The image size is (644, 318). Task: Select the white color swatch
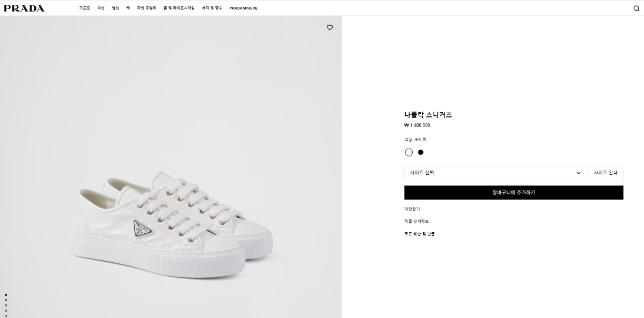[409, 152]
